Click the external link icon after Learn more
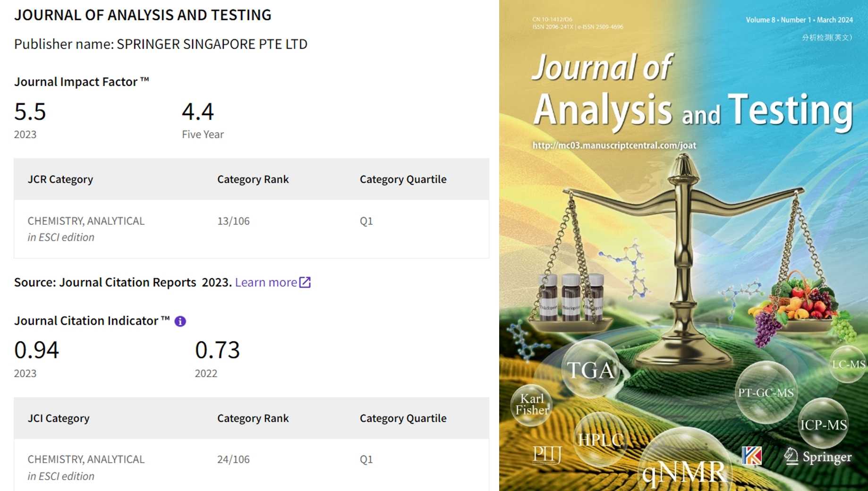Image resolution: width=868 pixels, height=491 pixels. click(305, 282)
